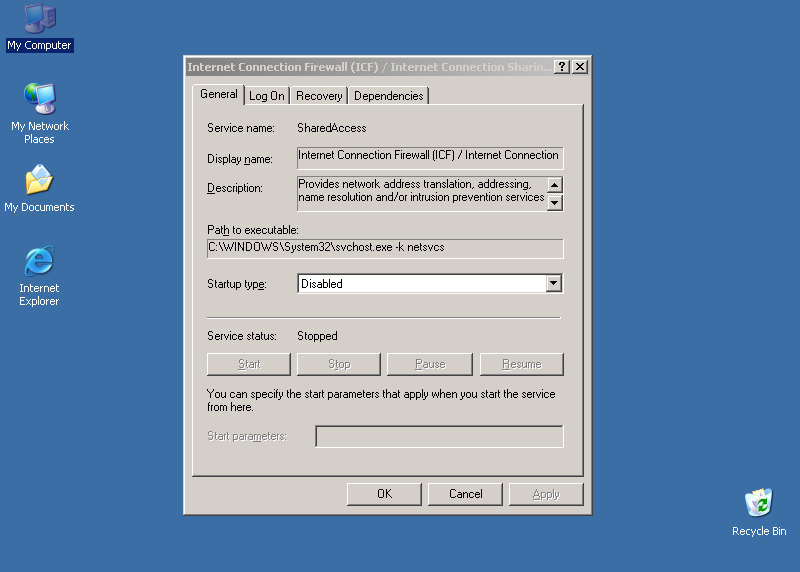Click the Path to executable field

click(x=385, y=248)
